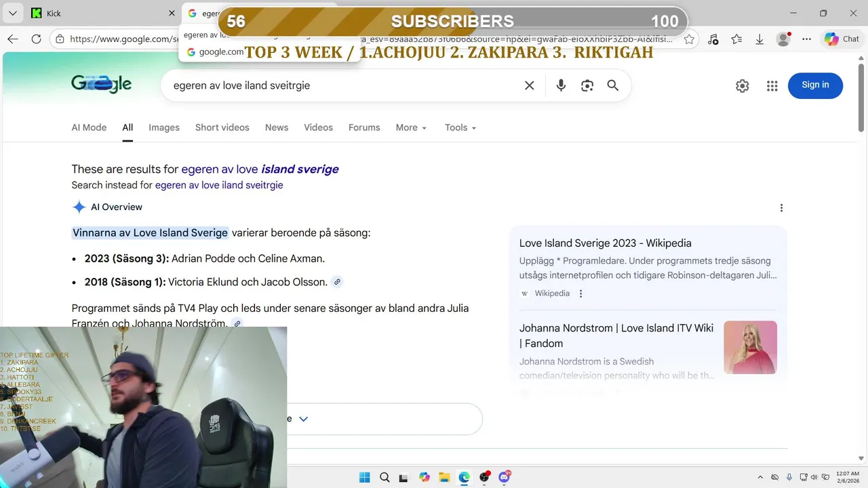Submit search with the magnifier icon

tap(613, 85)
